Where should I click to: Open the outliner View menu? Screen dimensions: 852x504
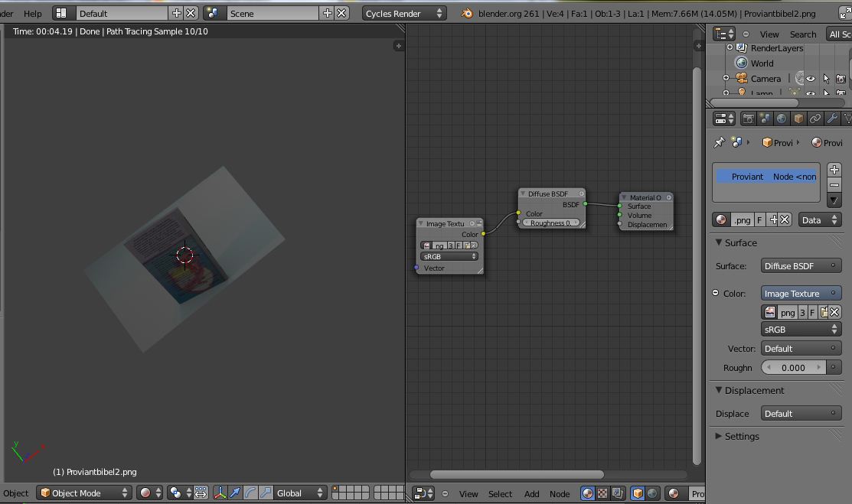pos(769,34)
